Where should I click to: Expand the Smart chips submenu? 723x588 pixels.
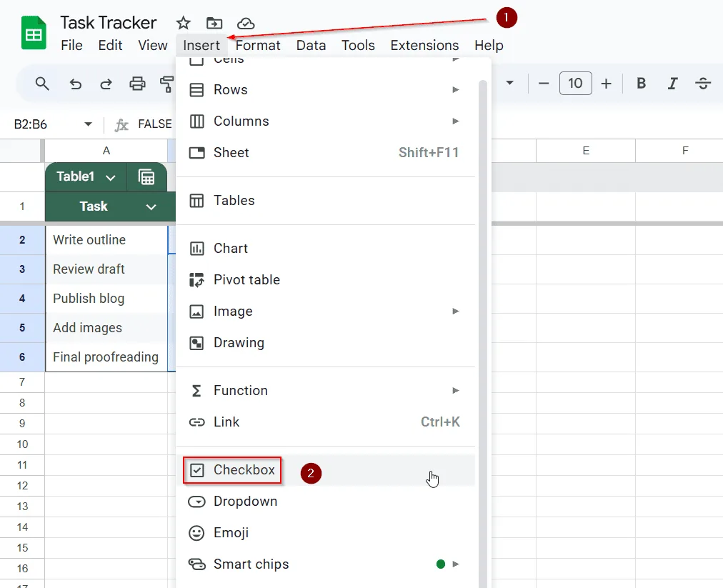(326, 564)
